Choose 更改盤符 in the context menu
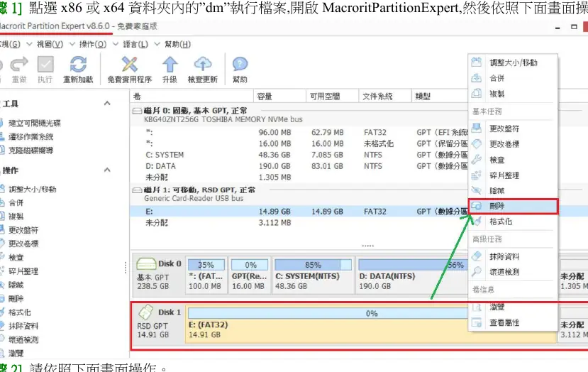Screen dimensions: 588x372 pos(513,128)
